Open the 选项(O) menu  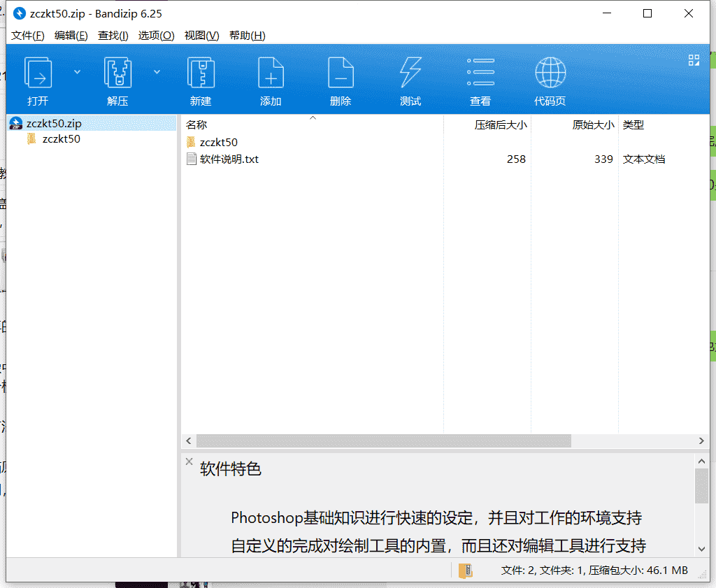[x=156, y=36]
